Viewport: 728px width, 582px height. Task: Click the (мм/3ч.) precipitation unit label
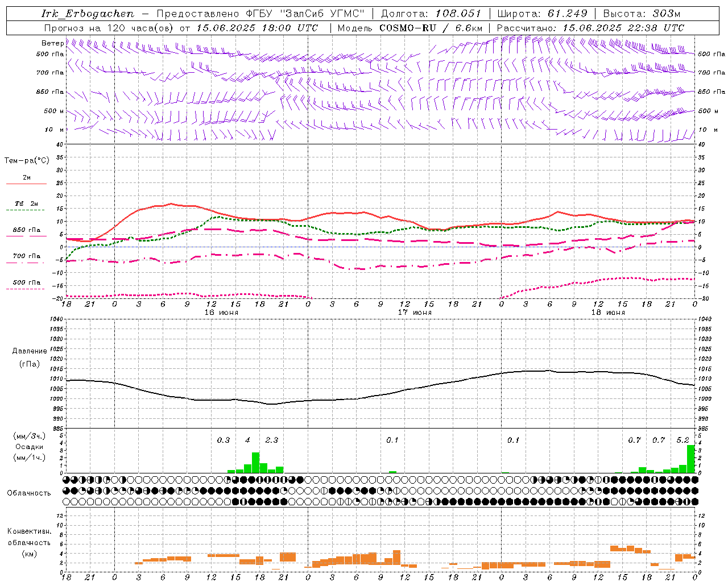pos(30,436)
